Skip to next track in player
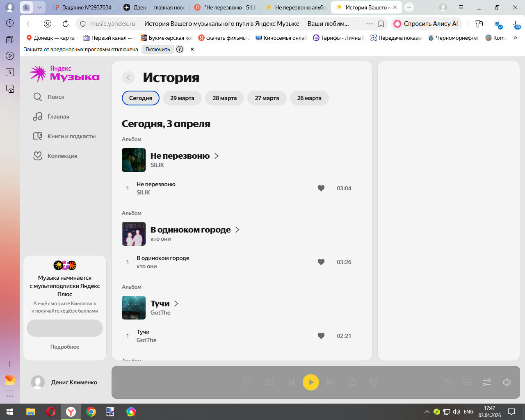The height and width of the screenshot is (420, 525). pos(330,382)
